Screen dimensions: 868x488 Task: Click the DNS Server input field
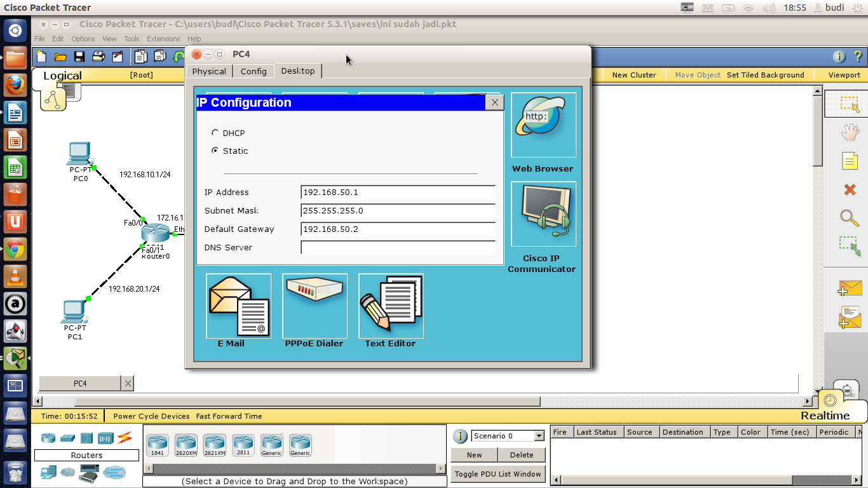(x=398, y=248)
